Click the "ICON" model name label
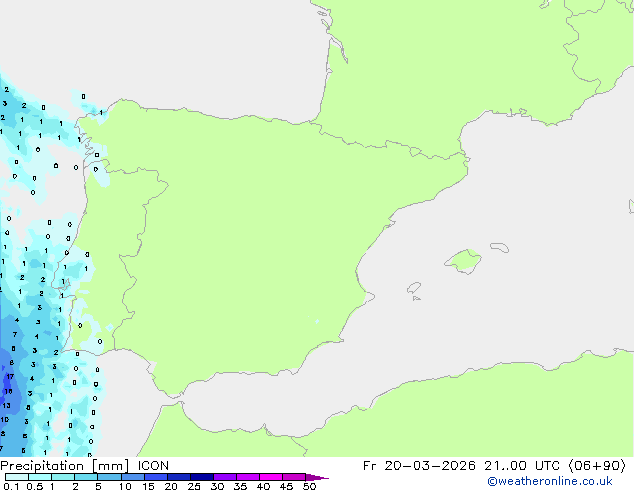The width and height of the screenshot is (634, 490). click(153, 466)
